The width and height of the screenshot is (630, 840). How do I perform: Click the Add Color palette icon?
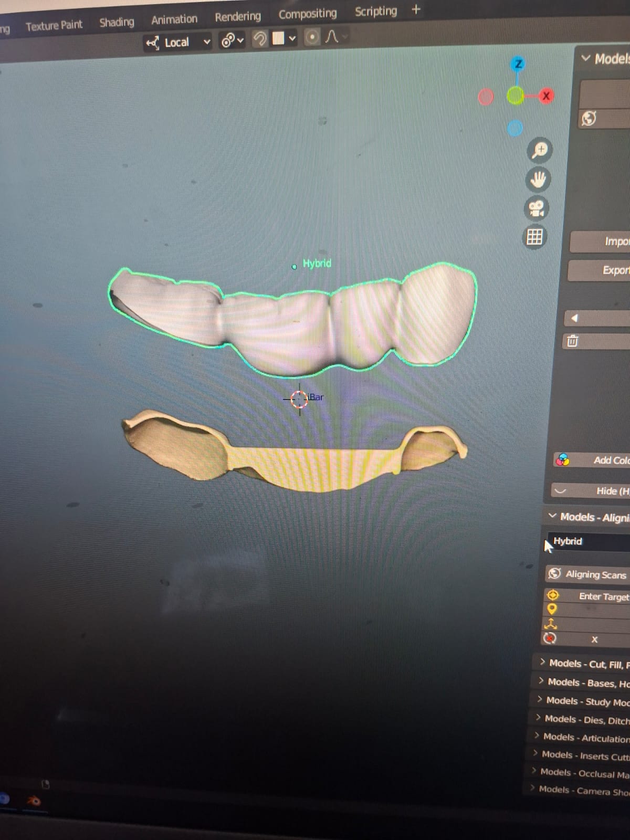tap(562, 460)
